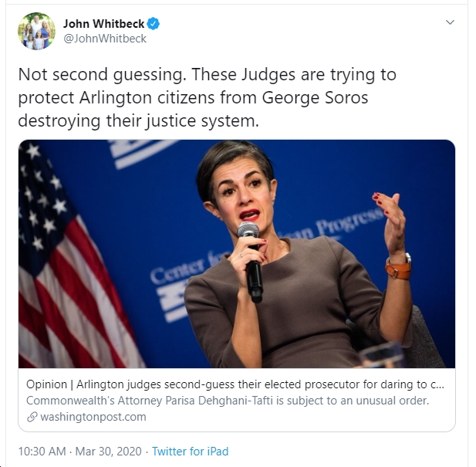
Task: Click the chain link icon
Action: (32, 417)
